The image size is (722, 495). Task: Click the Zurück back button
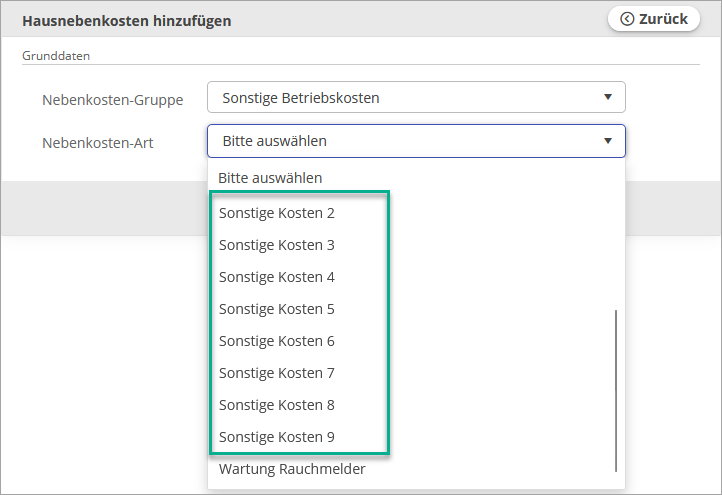point(653,19)
